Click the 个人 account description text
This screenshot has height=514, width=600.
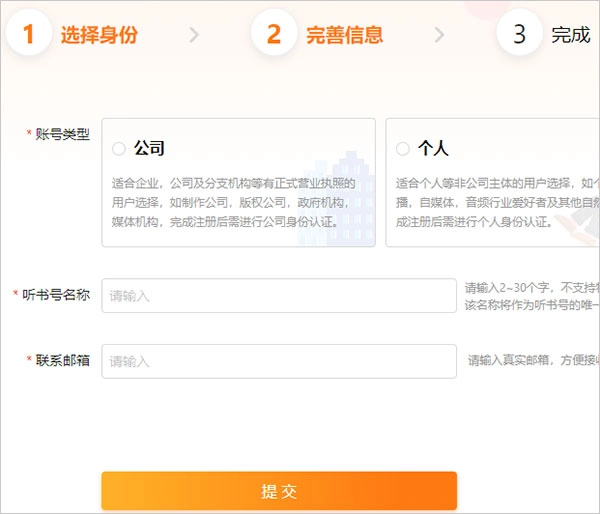pos(497,202)
